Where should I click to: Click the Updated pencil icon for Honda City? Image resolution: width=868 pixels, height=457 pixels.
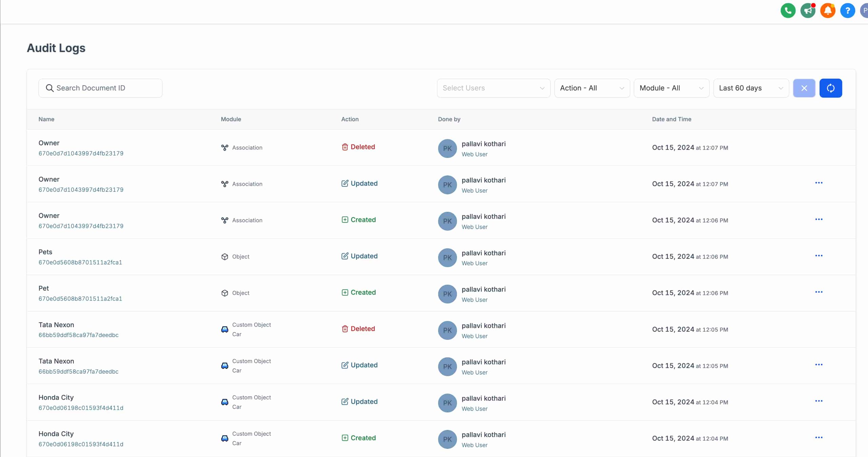coord(345,401)
